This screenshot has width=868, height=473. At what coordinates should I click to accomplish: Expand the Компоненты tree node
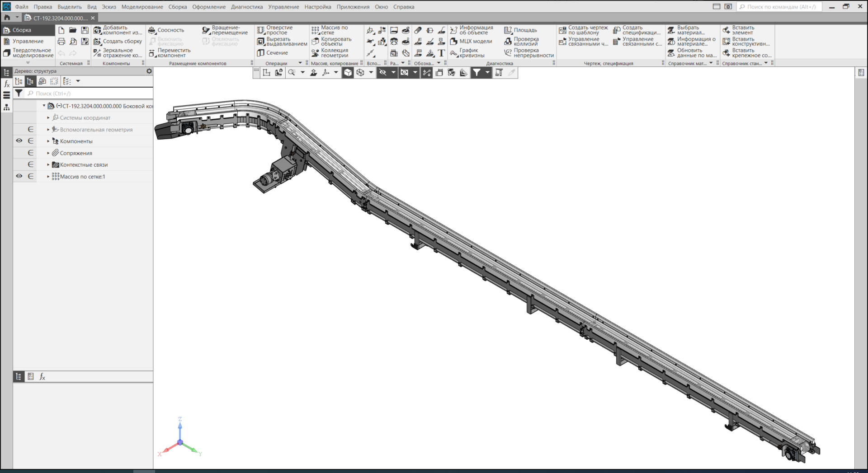point(48,141)
